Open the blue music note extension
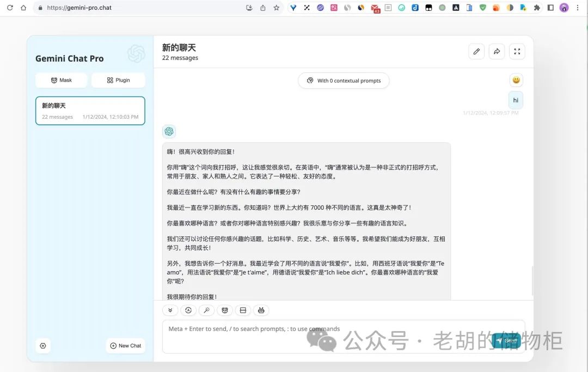 [415, 8]
